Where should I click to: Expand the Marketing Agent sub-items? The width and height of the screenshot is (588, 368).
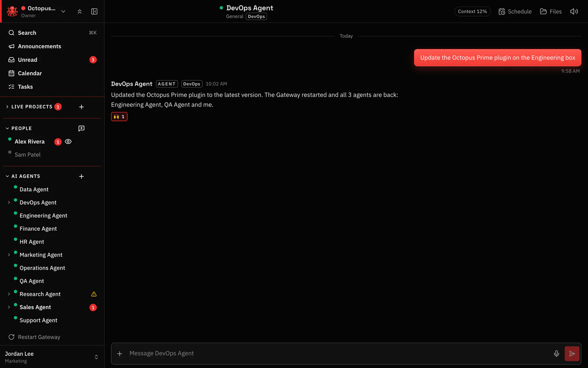tap(9, 255)
